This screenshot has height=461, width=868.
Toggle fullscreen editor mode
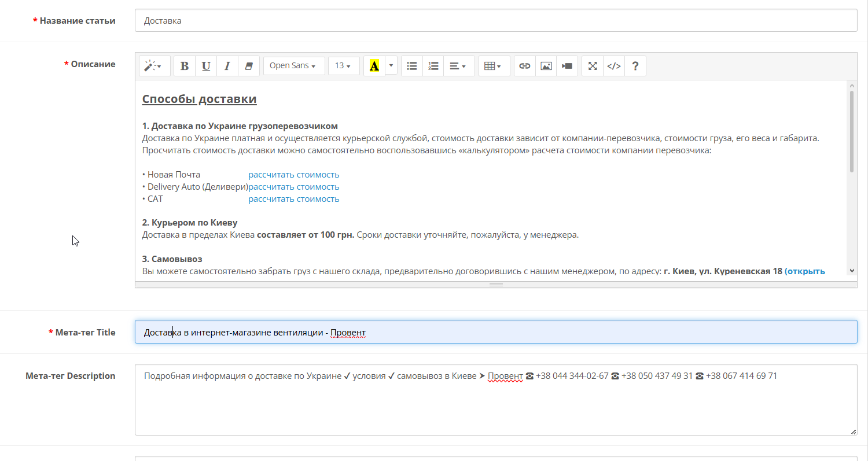593,66
